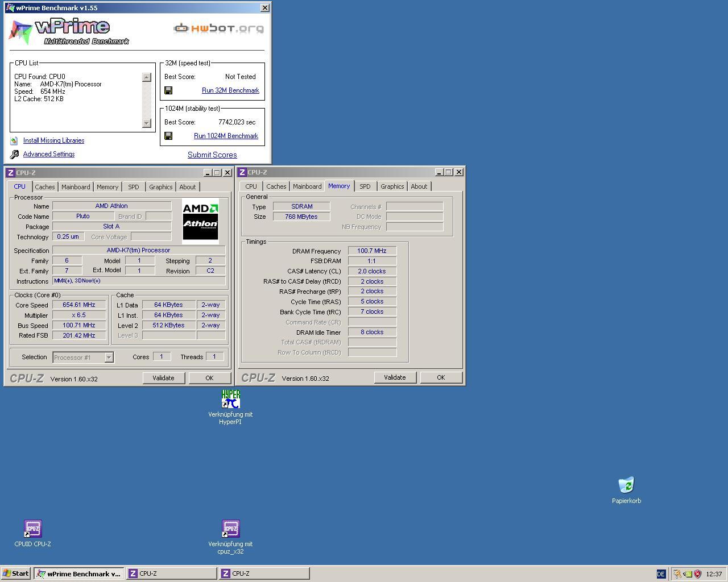728x582 pixels.
Task: Click Run 1024M Benchmark link
Action: tap(226, 136)
